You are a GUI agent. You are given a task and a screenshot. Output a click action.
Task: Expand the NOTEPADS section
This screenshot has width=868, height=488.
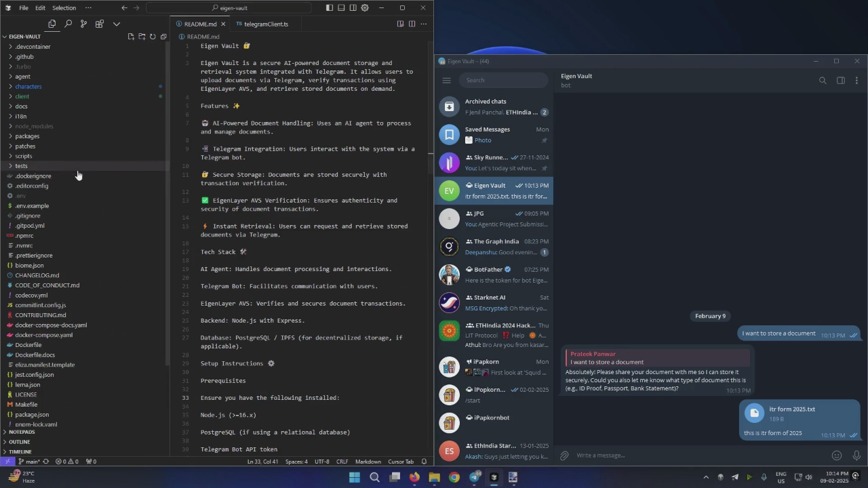[x=22, y=432]
